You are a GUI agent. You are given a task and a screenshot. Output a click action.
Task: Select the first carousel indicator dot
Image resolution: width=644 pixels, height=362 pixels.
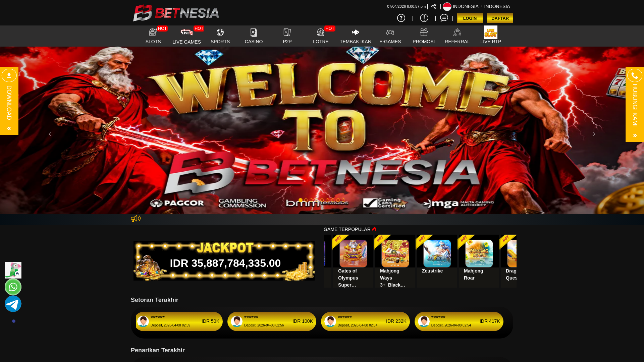pos(301,200)
